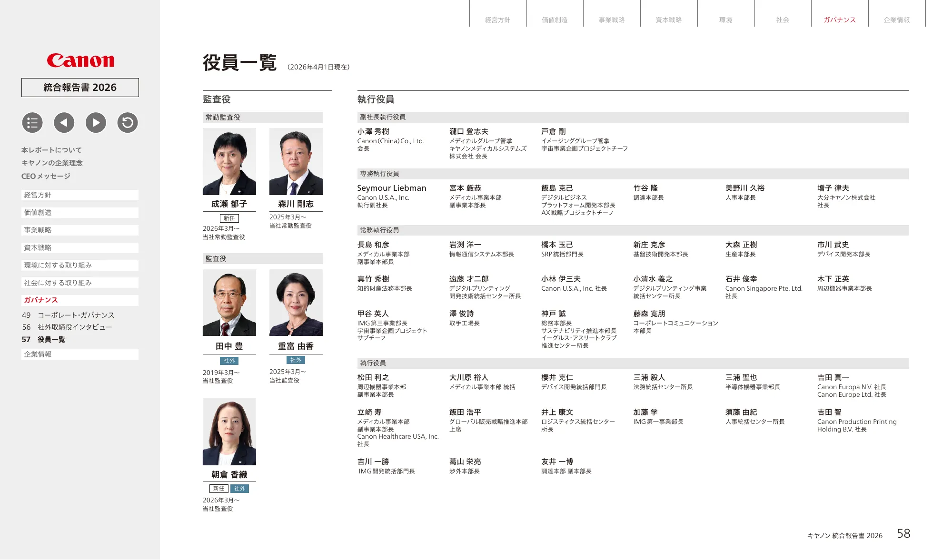
Task: Open キヤノンの企業理念 sidebar link
Action: tap(52, 163)
